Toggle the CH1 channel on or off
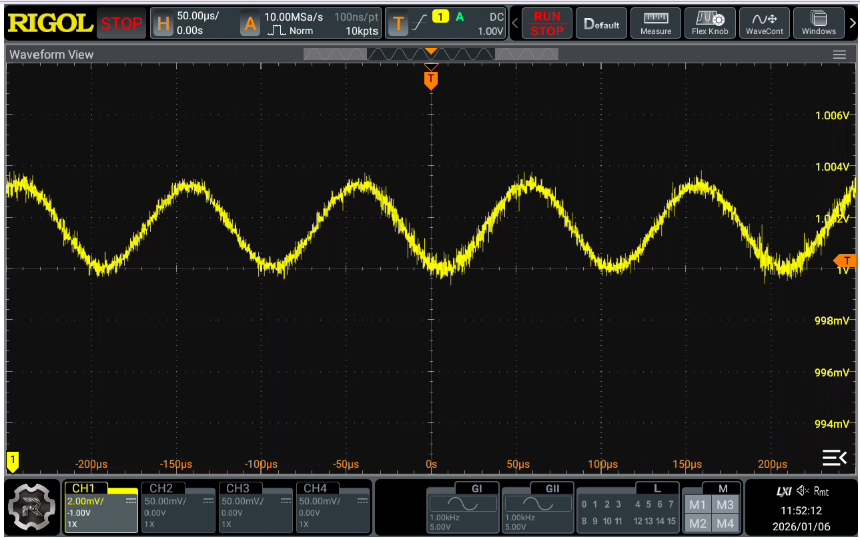The width and height of the screenshot is (860, 540). point(101,506)
